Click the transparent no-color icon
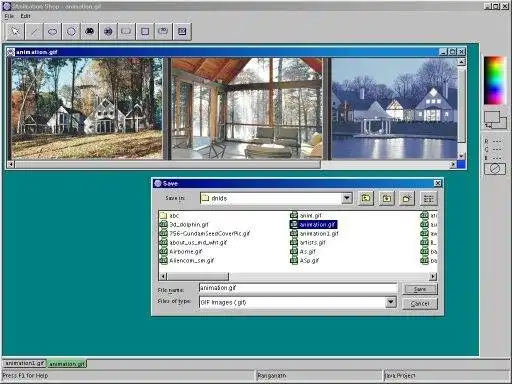The height and width of the screenshot is (384, 512). coord(495,169)
